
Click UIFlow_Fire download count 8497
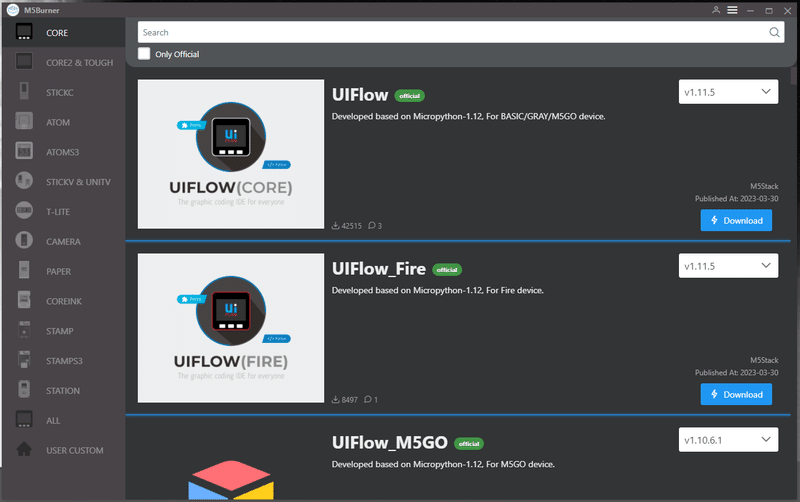click(x=349, y=399)
